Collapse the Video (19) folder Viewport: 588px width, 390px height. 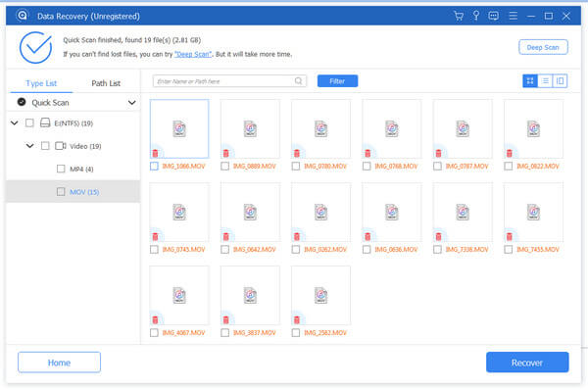[30, 146]
